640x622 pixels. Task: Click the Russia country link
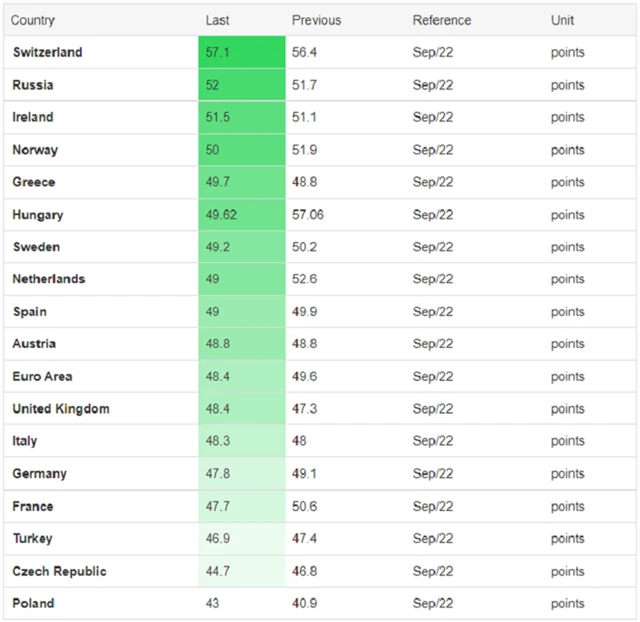(33, 85)
